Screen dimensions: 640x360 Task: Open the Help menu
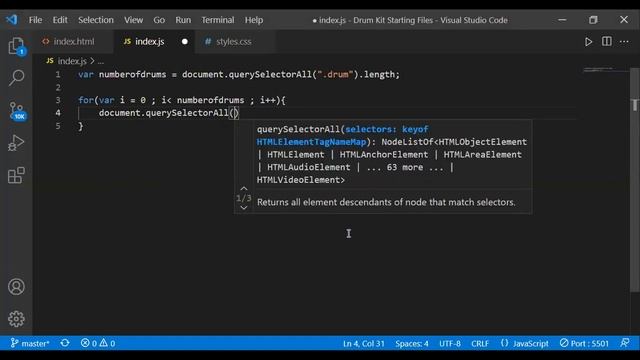253,20
